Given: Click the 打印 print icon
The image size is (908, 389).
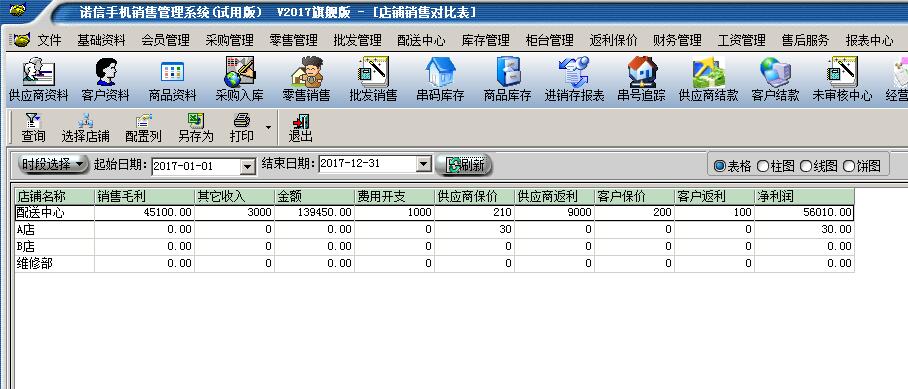Looking at the screenshot, I should [x=241, y=128].
